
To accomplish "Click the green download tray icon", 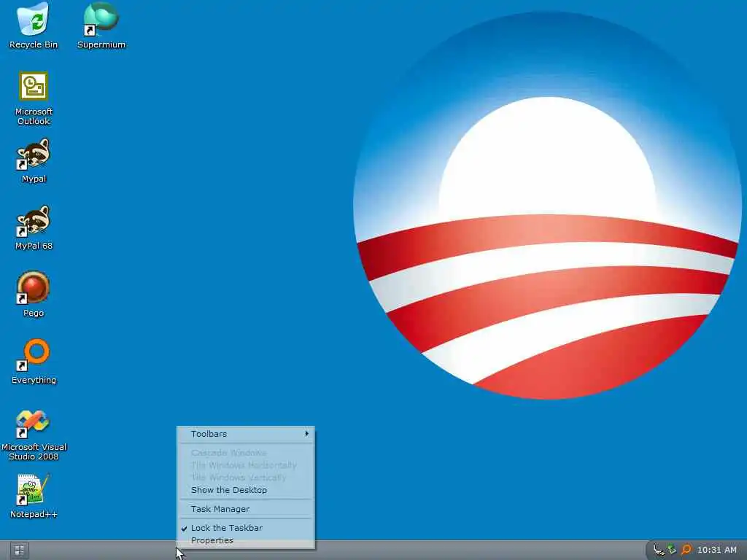I will tap(672, 550).
